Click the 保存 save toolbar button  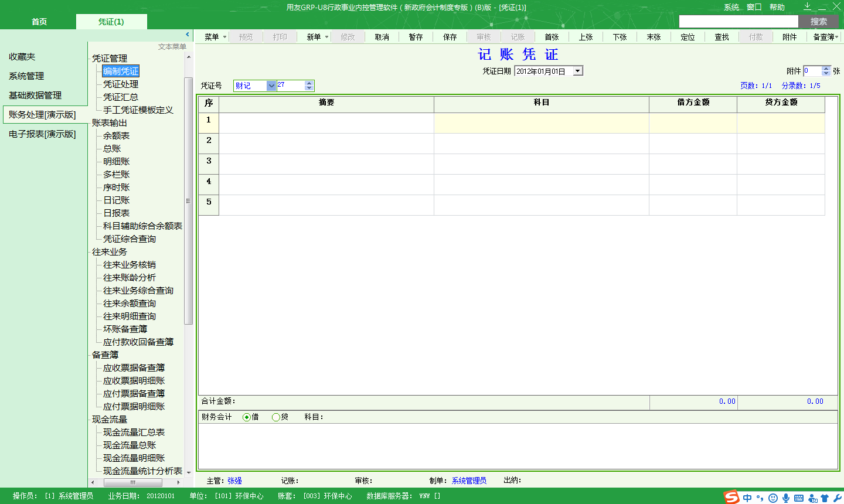tap(450, 37)
